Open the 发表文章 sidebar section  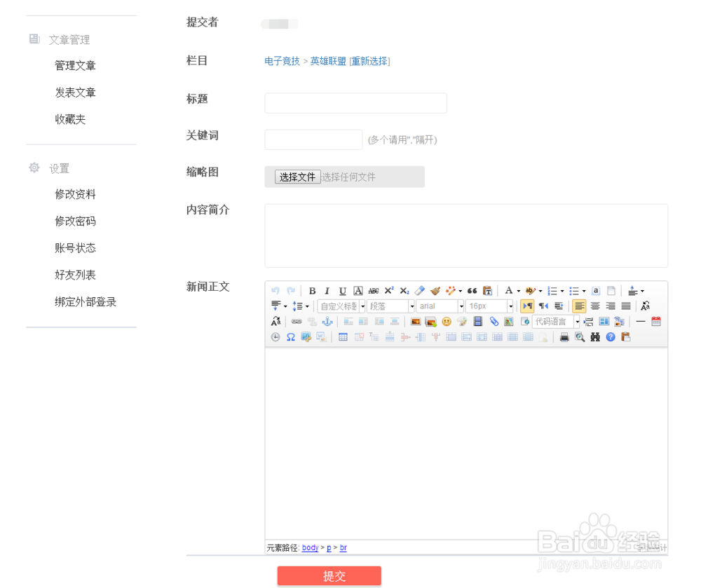pyautogui.click(x=74, y=92)
